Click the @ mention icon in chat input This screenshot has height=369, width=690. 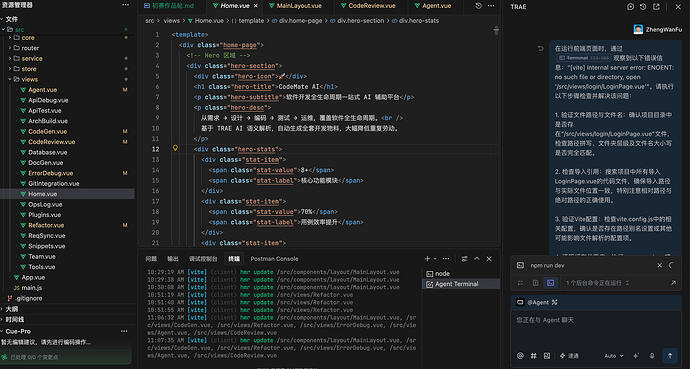coord(520,355)
